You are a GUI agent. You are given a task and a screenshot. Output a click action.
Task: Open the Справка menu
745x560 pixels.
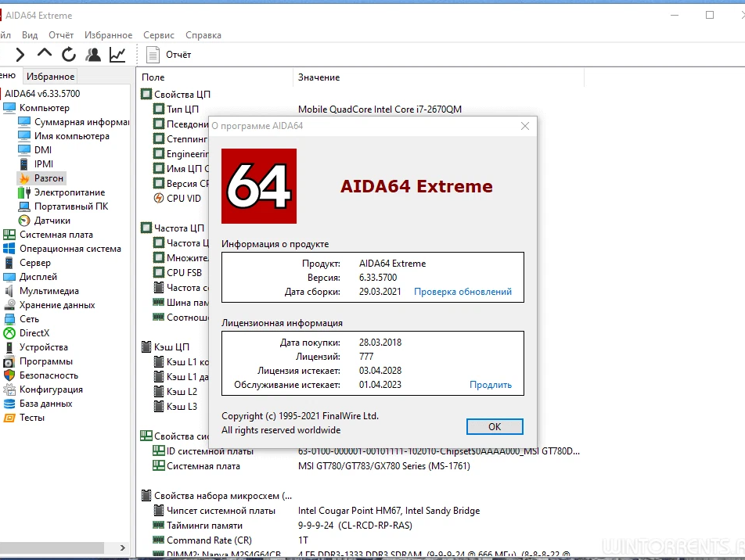[x=203, y=35]
